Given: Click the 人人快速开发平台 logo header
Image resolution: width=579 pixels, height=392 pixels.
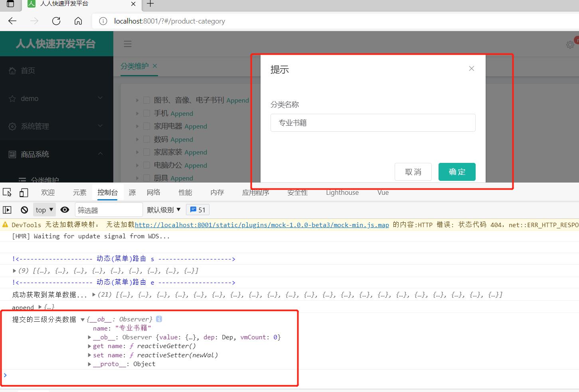Looking at the screenshot, I should point(56,44).
